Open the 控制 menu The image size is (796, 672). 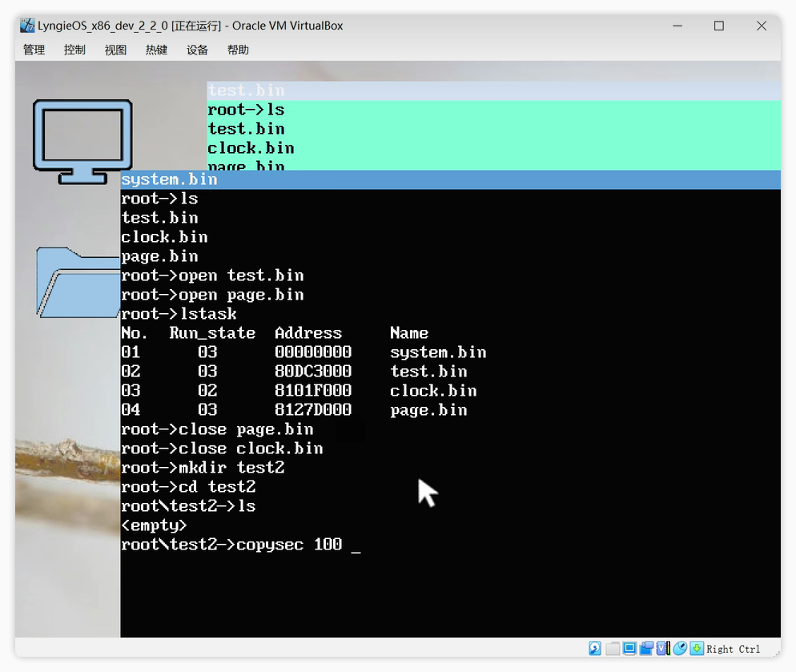[74, 50]
